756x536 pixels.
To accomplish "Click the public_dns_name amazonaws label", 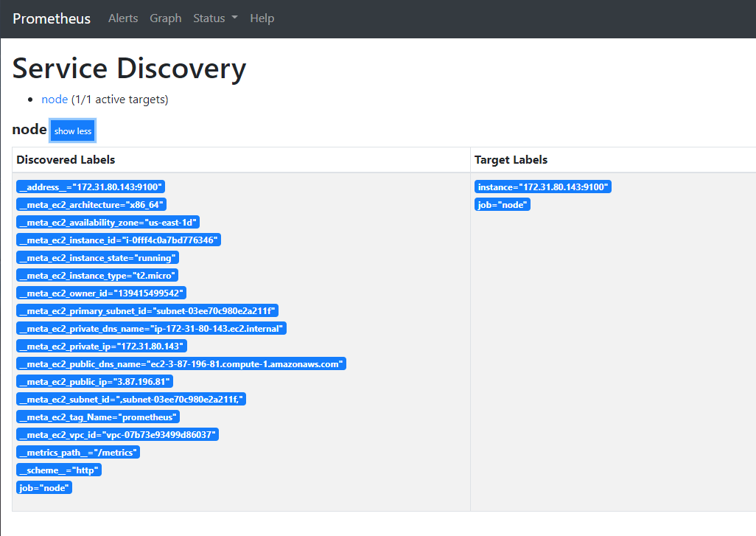I will (181, 363).
